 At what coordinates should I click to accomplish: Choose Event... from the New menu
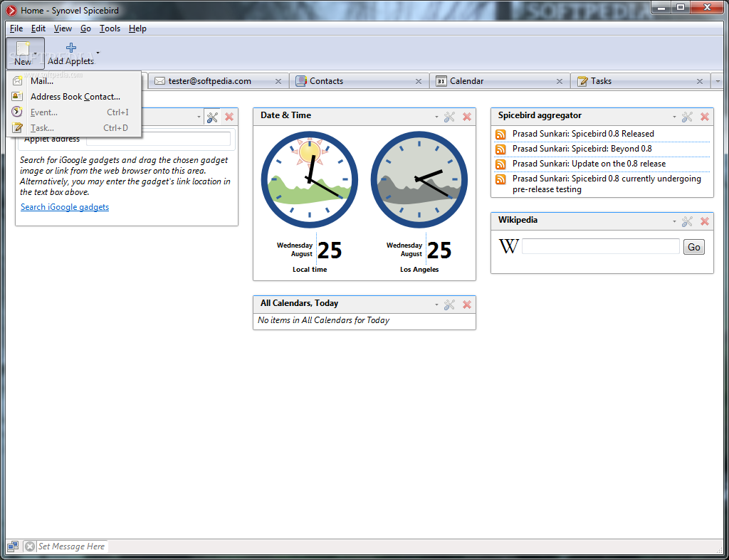pyautogui.click(x=74, y=112)
